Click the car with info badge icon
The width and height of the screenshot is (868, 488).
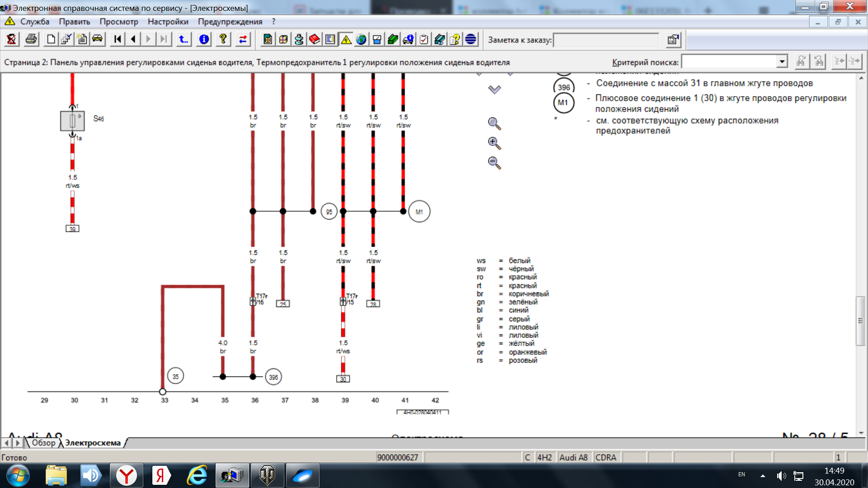408,40
